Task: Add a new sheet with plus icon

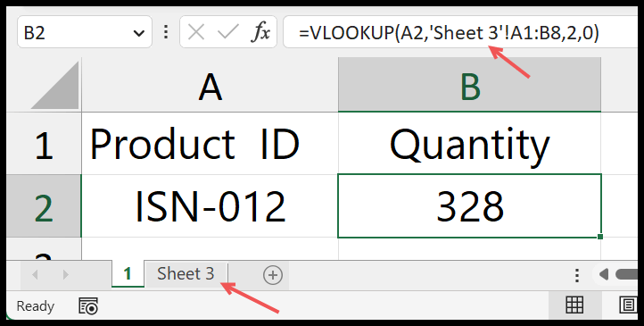Action: click(x=273, y=274)
